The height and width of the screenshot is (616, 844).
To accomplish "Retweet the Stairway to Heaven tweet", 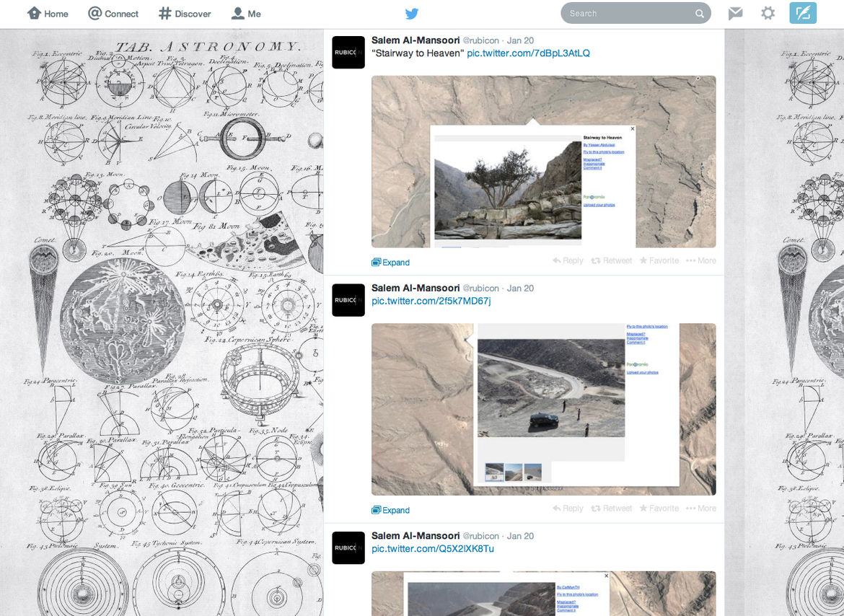I will (612, 260).
